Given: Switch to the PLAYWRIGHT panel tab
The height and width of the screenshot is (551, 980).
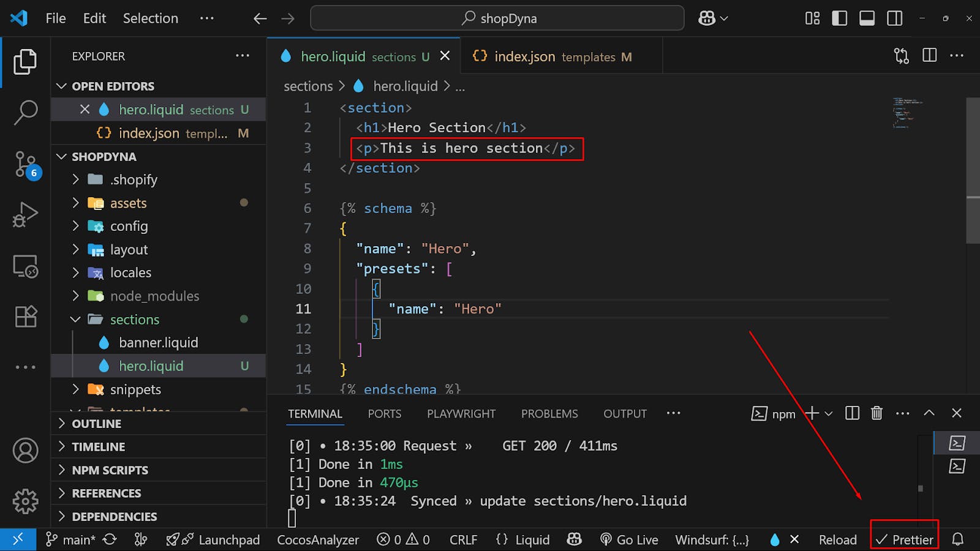Looking at the screenshot, I should [x=461, y=414].
